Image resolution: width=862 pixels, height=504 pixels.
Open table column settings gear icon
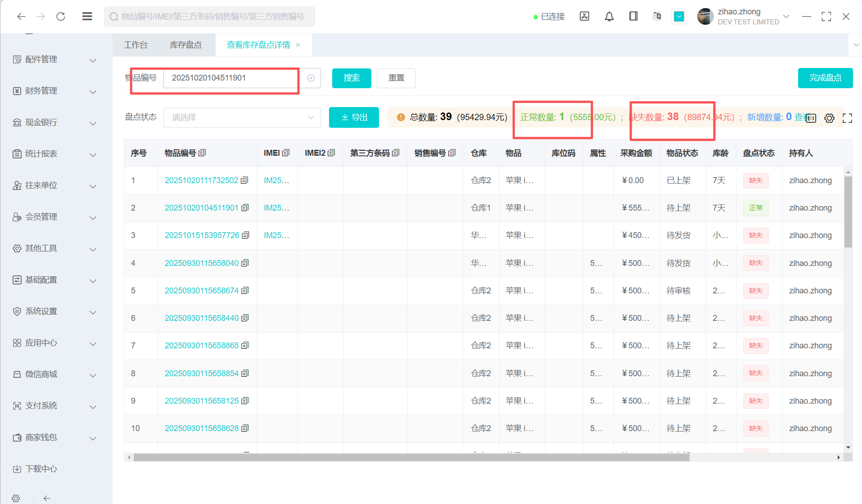(x=829, y=118)
